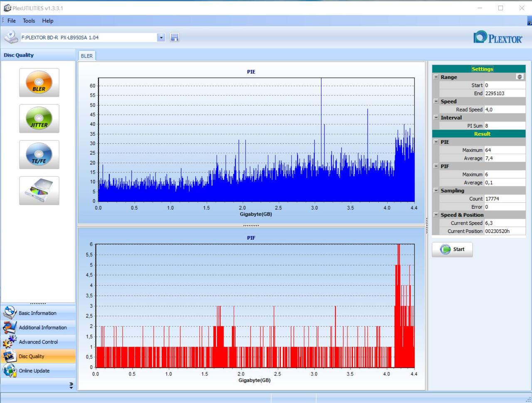The image size is (532, 403).
Task: Open the File menu
Action: pyautogui.click(x=12, y=21)
